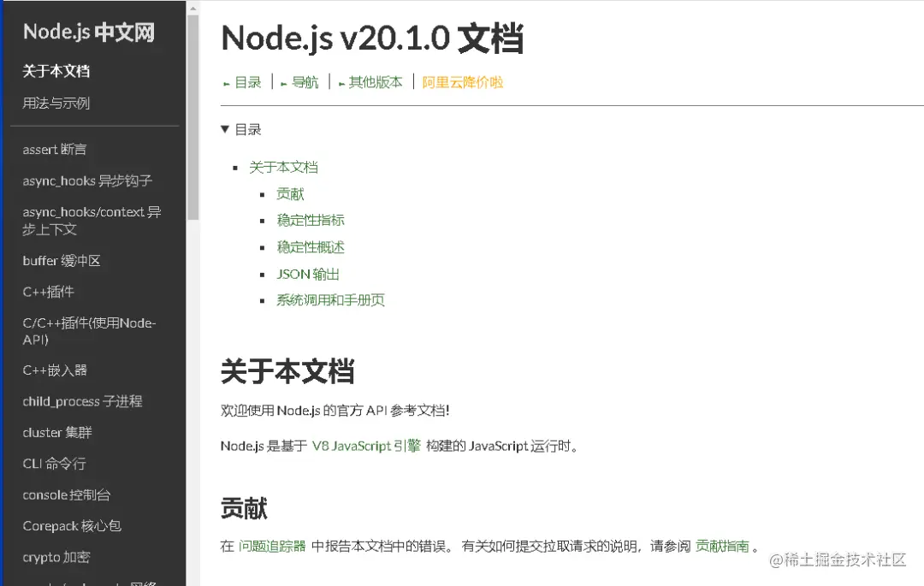
Task: Open crypto 加密 in the sidebar
Action: [x=56, y=557]
